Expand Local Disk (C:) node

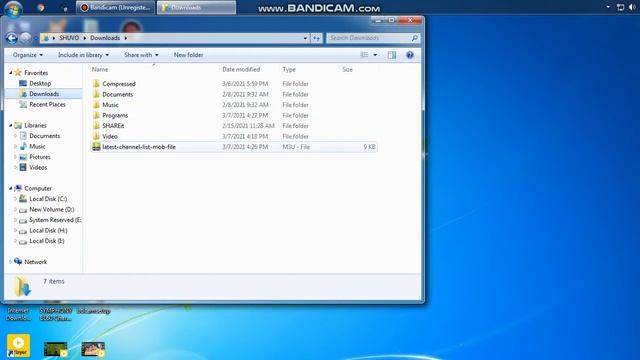16,199
